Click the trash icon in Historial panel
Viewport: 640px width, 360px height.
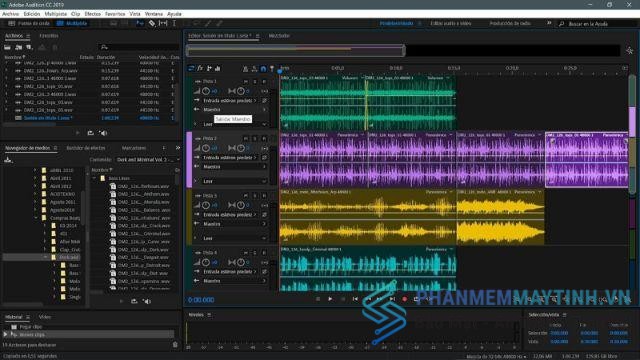(x=175, y=345)
